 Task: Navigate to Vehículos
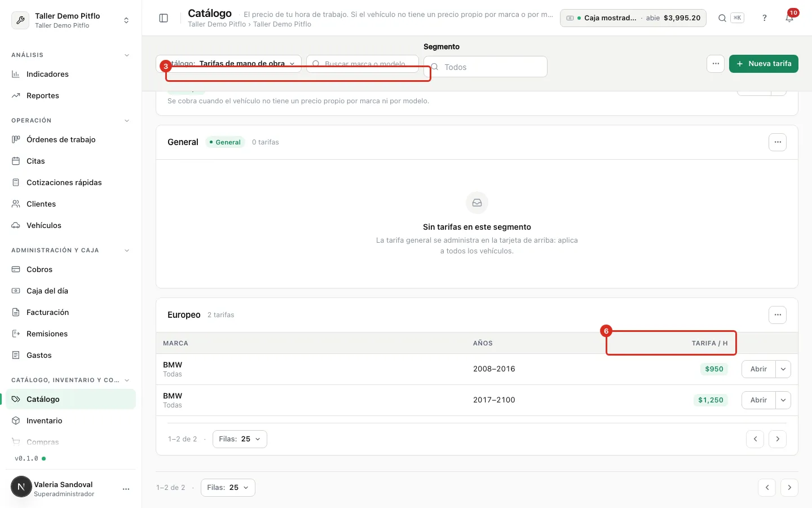(70, 226)
